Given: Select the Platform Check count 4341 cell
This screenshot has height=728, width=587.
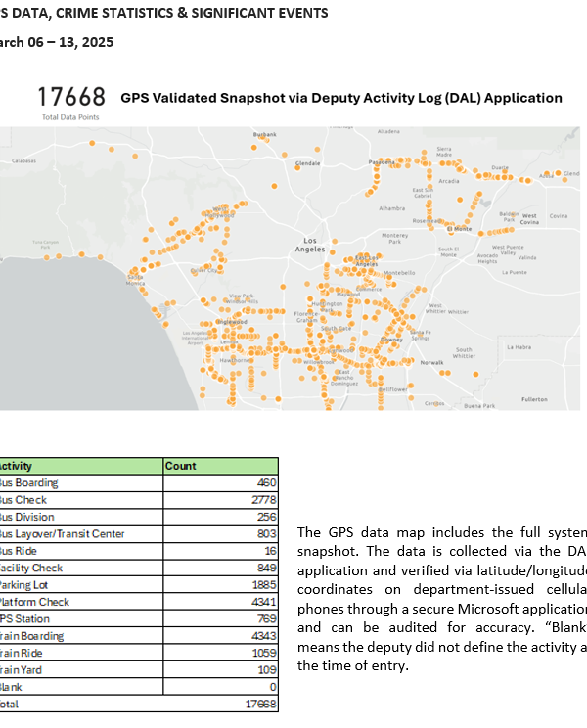Looking at the screenshot, I should pos(221,602).
